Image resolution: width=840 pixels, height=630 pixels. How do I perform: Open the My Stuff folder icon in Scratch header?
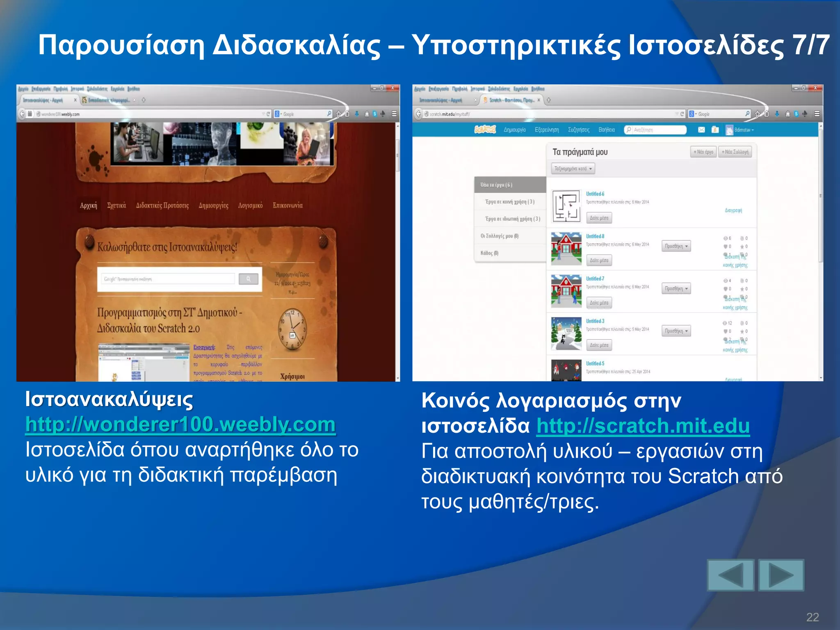coord(715,130)
